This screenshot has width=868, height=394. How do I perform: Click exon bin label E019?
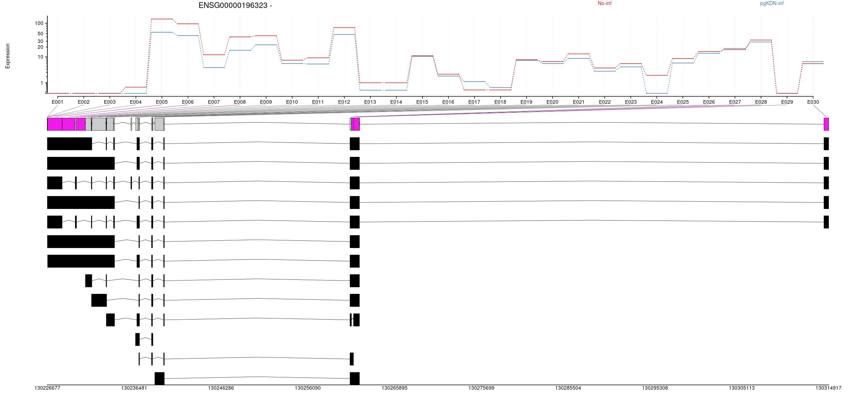pos(526,102)
